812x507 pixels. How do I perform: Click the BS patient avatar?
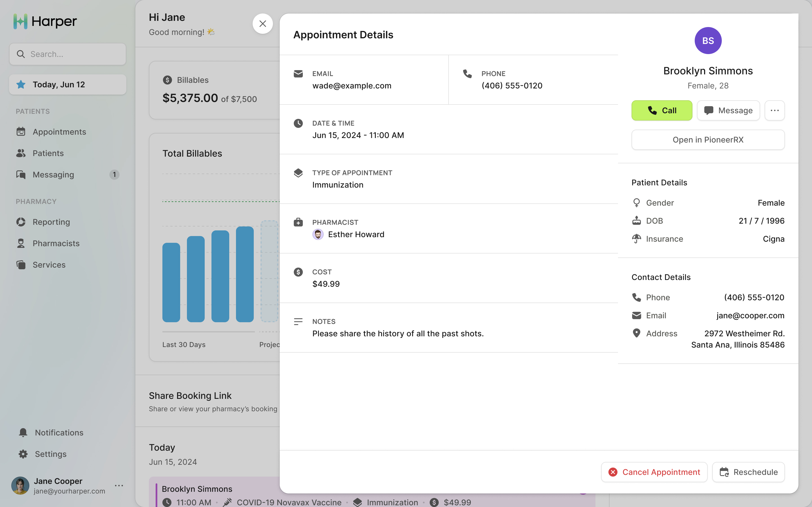click(x=708, y=41)
